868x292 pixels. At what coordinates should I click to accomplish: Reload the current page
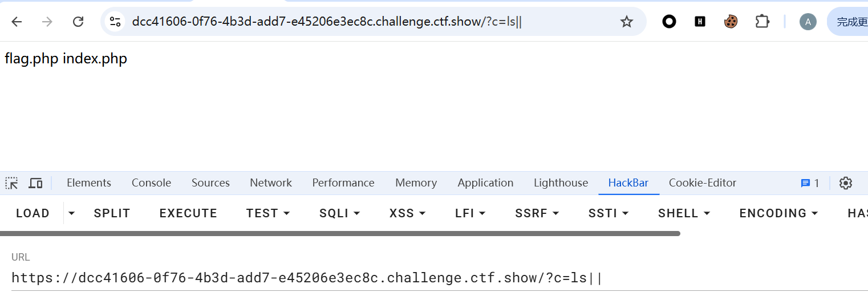[x=78, y=22]
